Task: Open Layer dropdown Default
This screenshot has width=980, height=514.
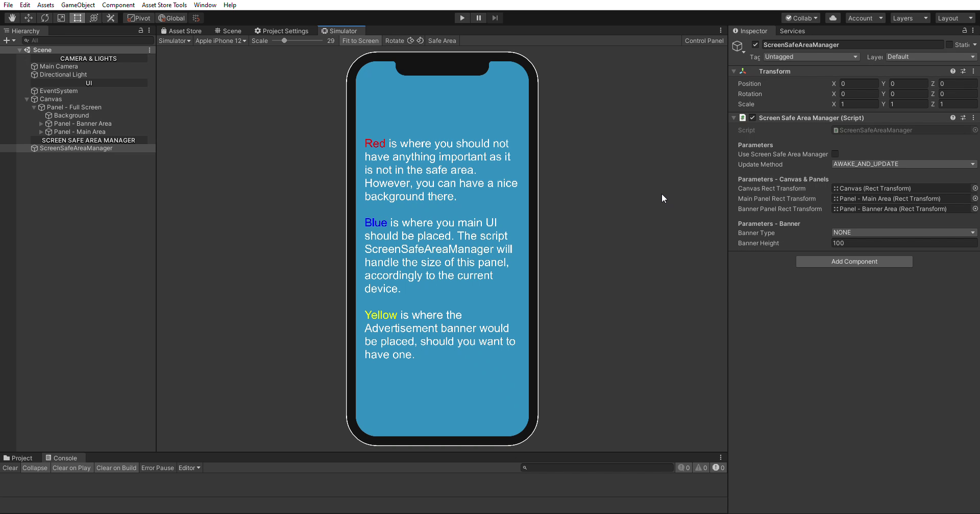Action: 932,57
